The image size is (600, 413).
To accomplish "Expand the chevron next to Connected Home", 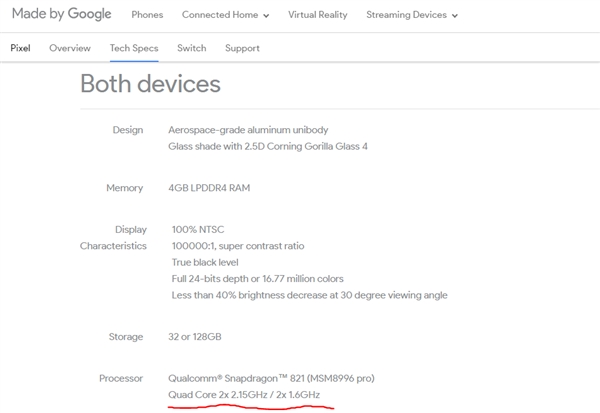I will tap(266, 16).
